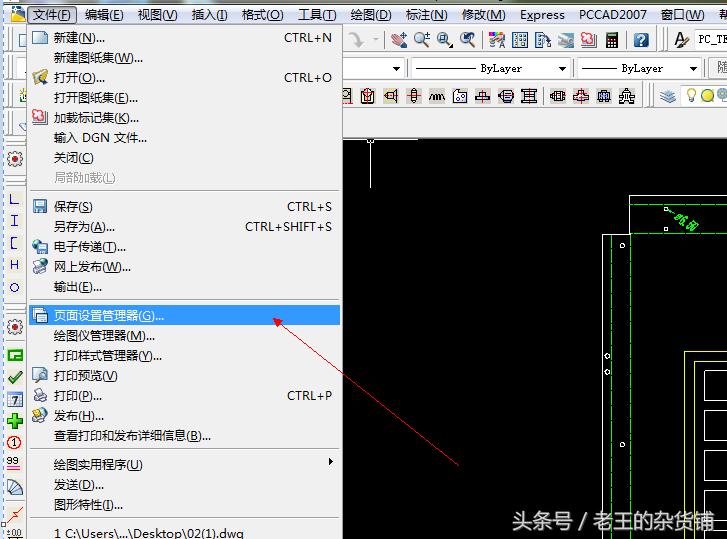Open the 绘图(D) menu

point(371,15)
